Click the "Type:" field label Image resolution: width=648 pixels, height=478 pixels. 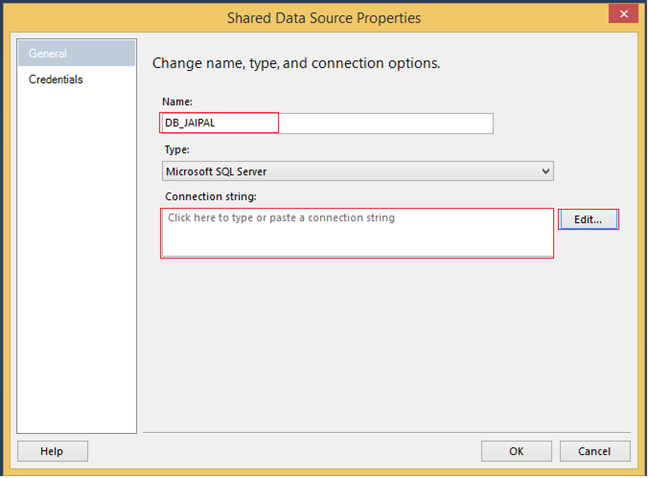[177, 149]
